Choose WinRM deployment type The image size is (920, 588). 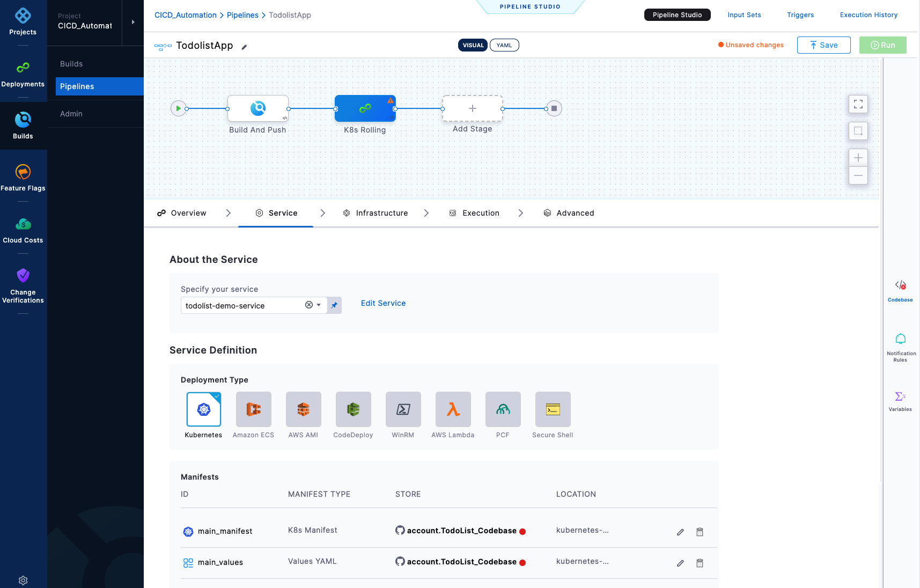click(x=403, y=409)
